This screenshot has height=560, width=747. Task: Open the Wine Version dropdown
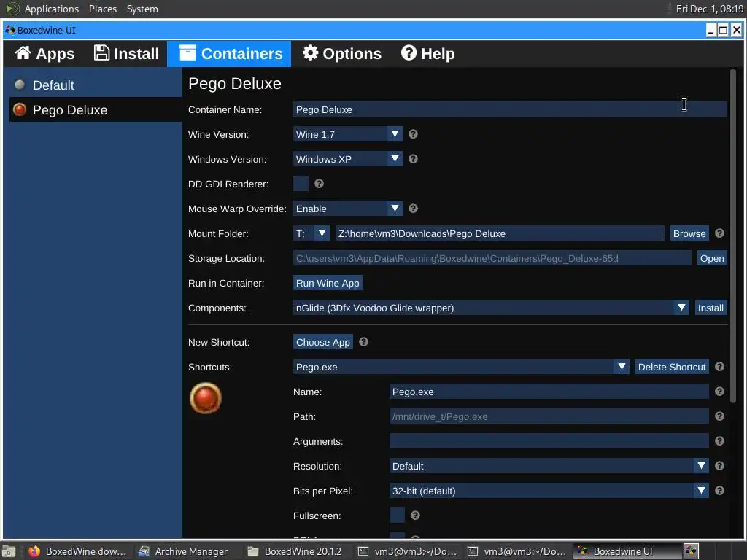pyautogui.click(x=347, y=134)
